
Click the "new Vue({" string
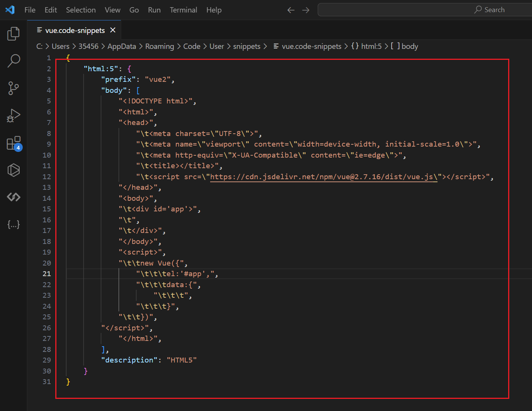point(151,263)
